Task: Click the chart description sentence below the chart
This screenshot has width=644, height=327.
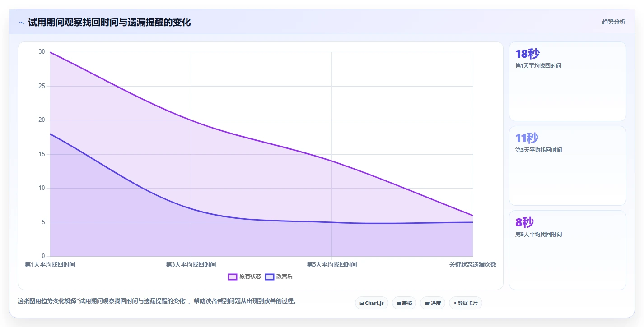Action: [157, 301]
